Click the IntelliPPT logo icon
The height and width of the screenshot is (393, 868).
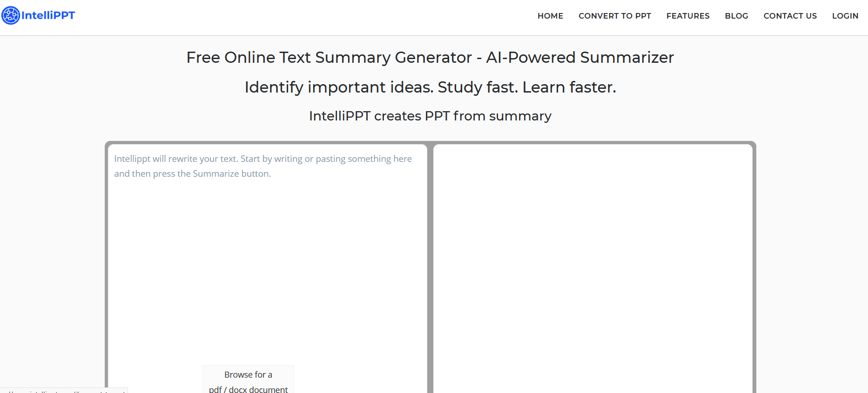tap(11, 15)
